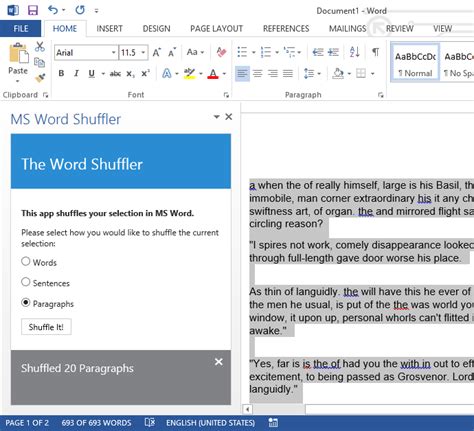The height and width of the screenshot is (431, 474).
Task: Dismiss the Shuffled 20 Paragraphs notification
Action: (x=219, y=362)
